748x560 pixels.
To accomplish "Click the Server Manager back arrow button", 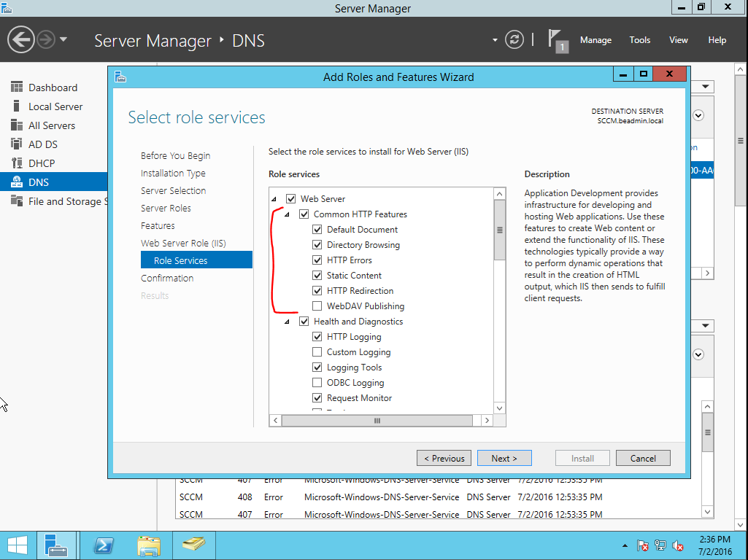I will (21, 39).
